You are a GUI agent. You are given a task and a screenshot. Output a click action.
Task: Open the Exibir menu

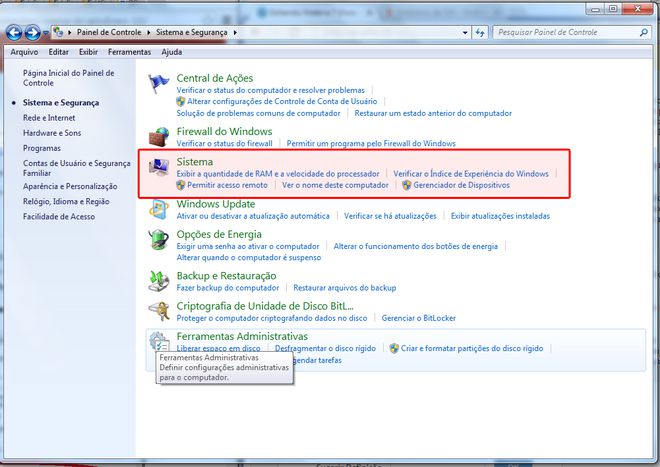88,52
